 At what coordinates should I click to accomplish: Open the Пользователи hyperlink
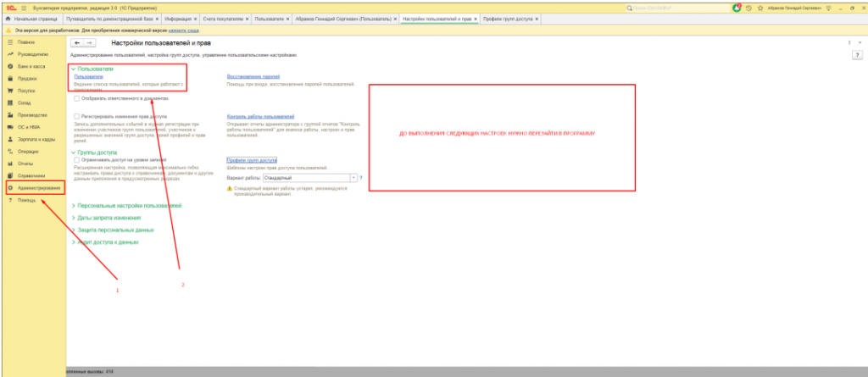click(88, 77)
